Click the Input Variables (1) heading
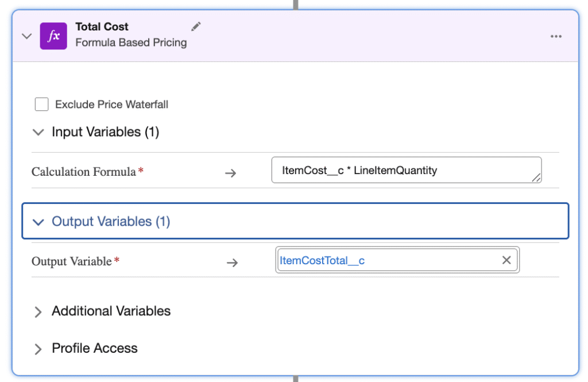 tap(105, 132)
